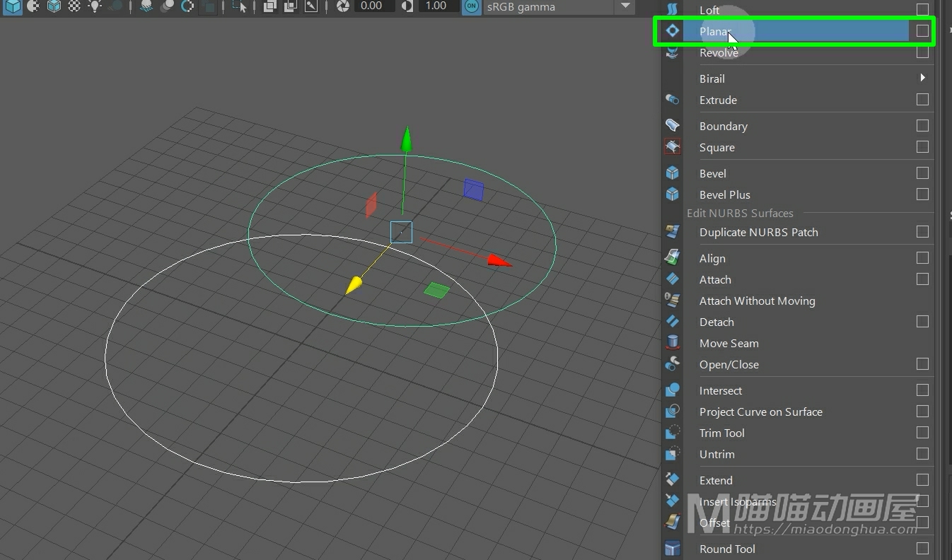Viewport: 952px width, 560px height.
Task: Open the Trim Tool option box
Action: click(922, 432)
